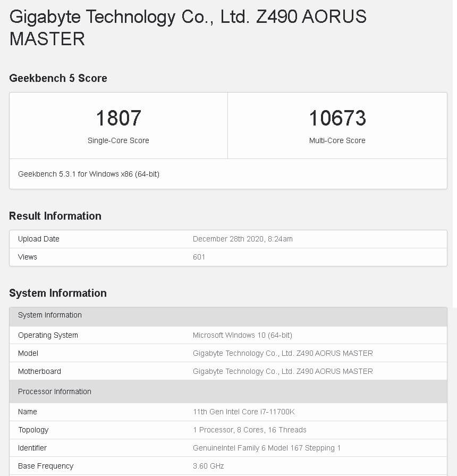
Task: Click the 'Motherboard' row label
Action: point(39,371)
